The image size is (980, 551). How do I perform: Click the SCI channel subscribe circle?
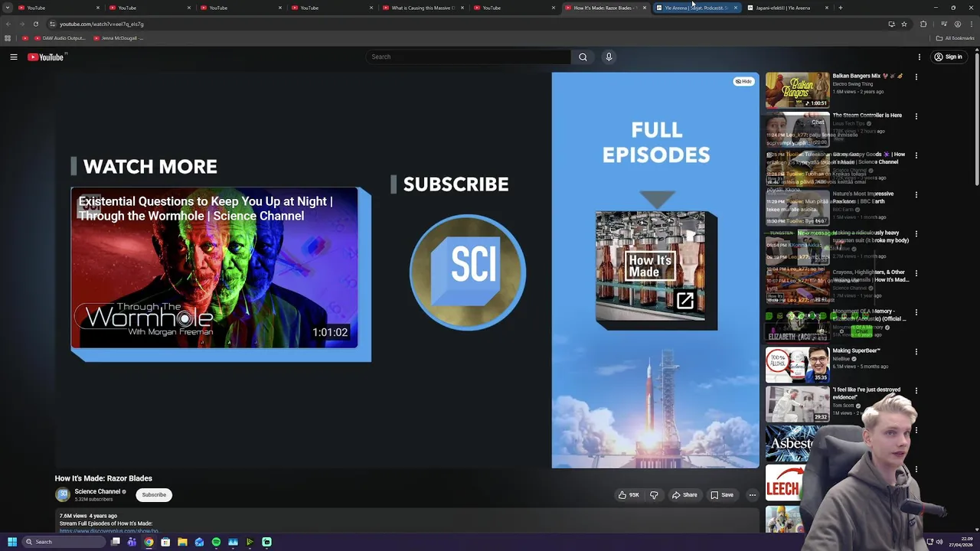[468, 272]
